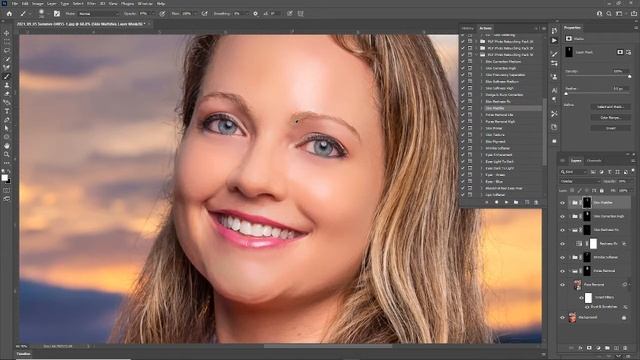Select the Brush tool in the toolbar

(7, 77)
